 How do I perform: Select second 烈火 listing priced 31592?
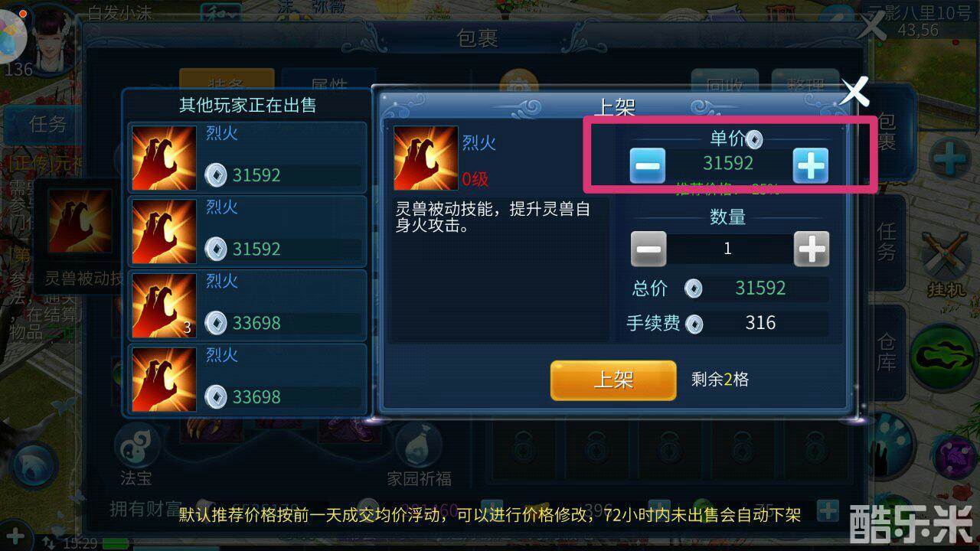(x=247, y=231)
